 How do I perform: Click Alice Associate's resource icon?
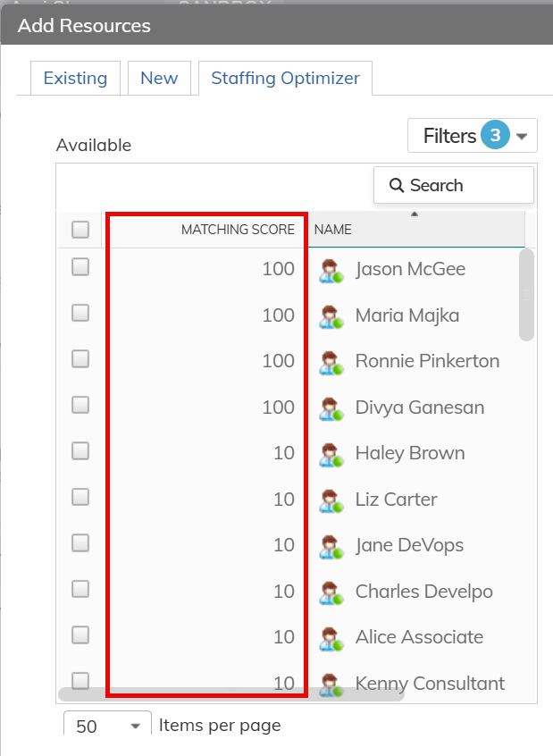pyautogui.click(x=331, y=638)
